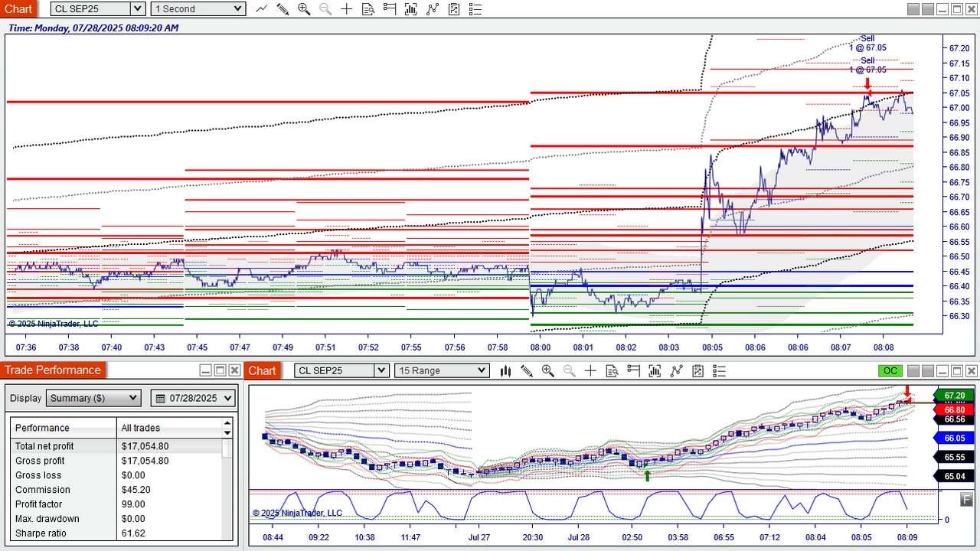Select the Max. drawdown row label
The image size is (980, 551).
(x=47, y=519)
